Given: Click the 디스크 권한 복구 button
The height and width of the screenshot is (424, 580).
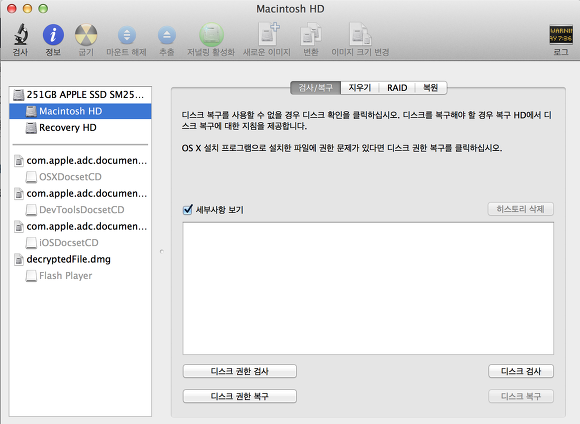Looking at the screenshot, I should pyautogui.click(x=240, y=396).
